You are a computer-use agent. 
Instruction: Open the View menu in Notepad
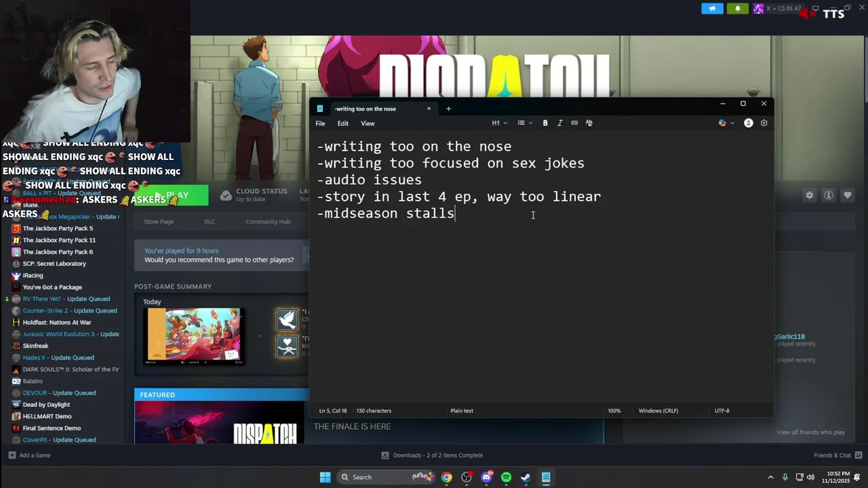[x=368, y=123]
